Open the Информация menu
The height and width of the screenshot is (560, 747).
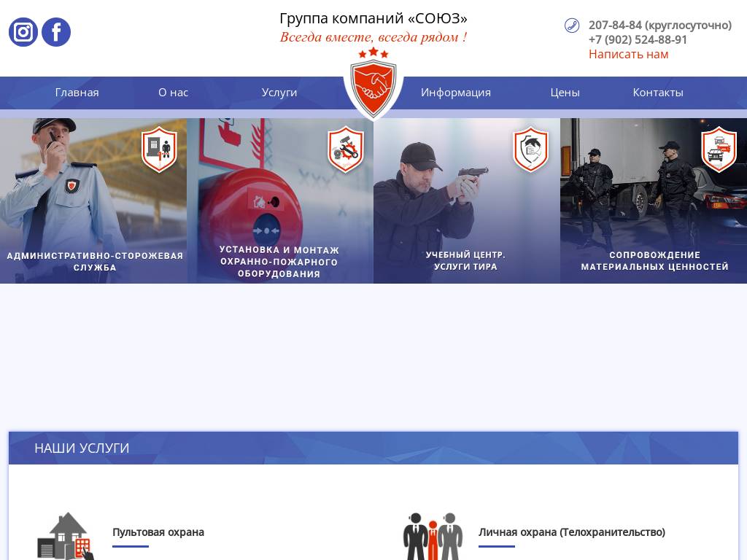pos(456,93)
